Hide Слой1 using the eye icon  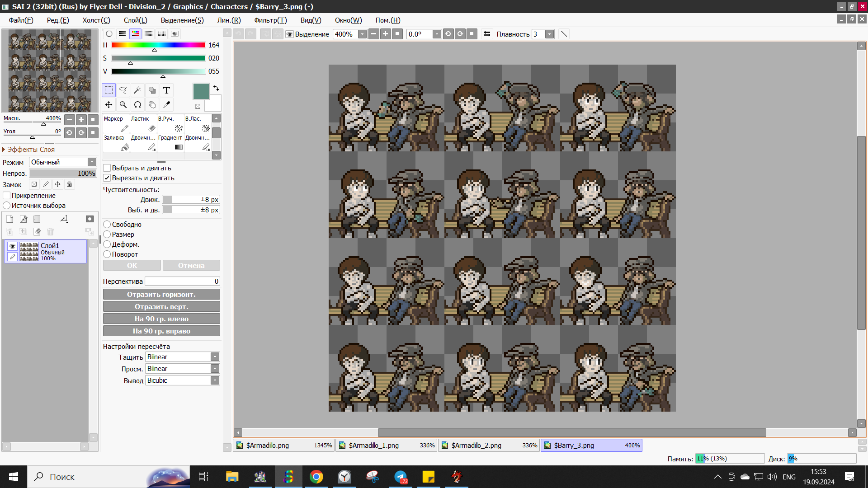pos(12,246)
